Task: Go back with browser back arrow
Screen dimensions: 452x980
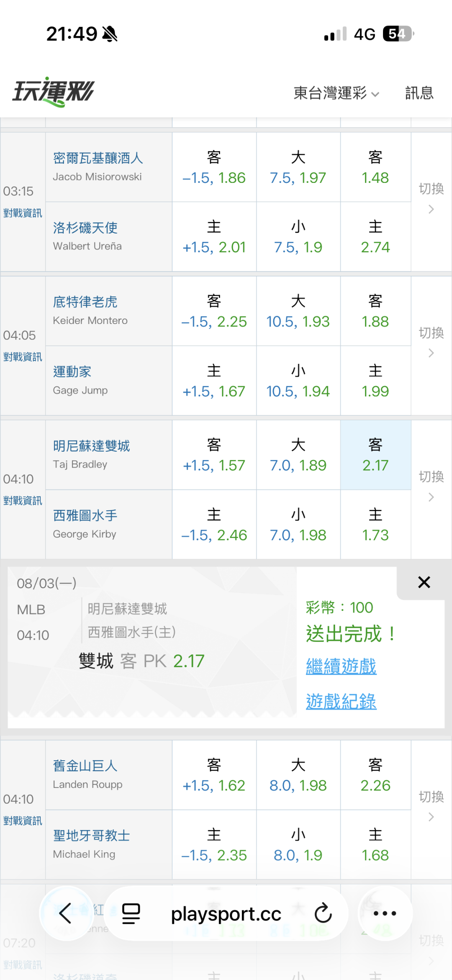Action: click(65, 913)
